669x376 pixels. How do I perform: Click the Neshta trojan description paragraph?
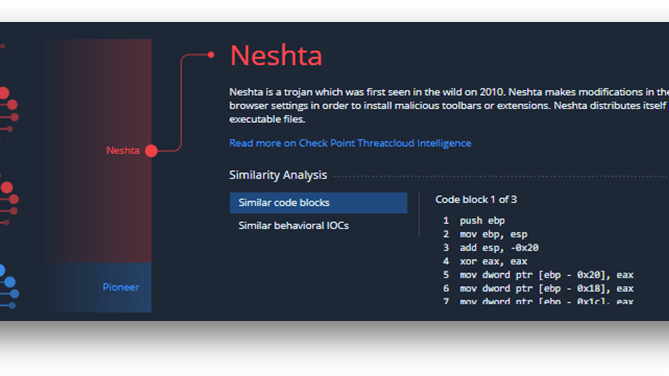pyautogui.click(x=449, y=105)
